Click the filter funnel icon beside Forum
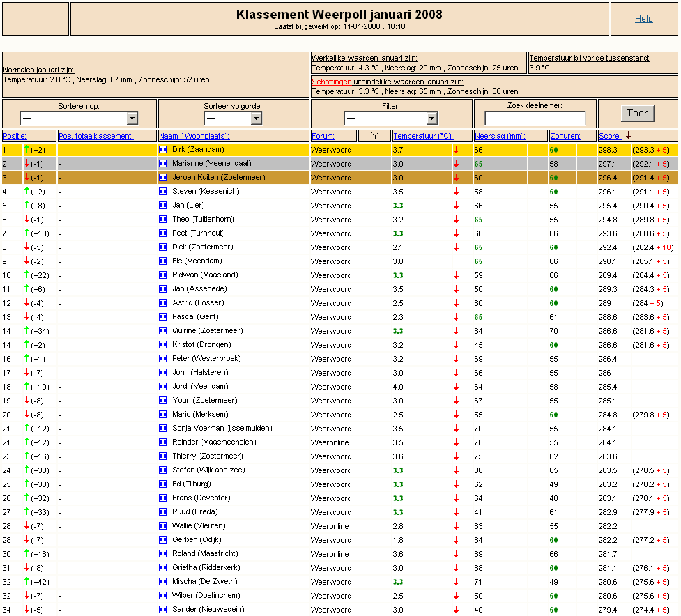This screenshot has width=681, height=616. pyautogui.click(x=374, y=136)
